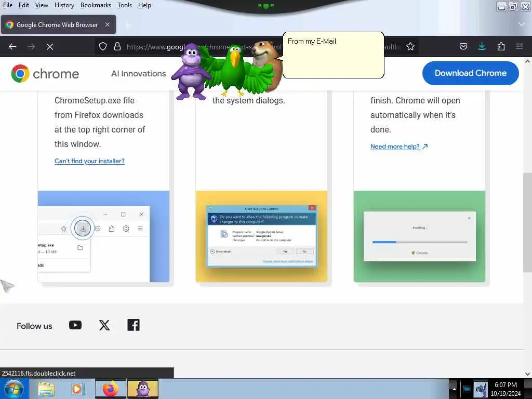Click the site security padlock icon
The width and height of the screenshot is (532, 399).
click(117, 46)
